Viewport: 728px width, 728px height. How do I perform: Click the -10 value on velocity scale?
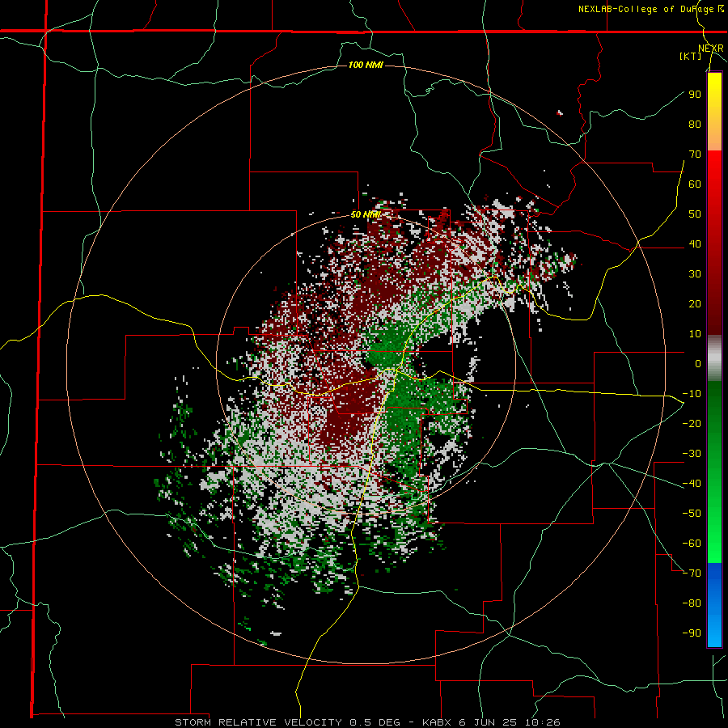click(x=692, y=394)
